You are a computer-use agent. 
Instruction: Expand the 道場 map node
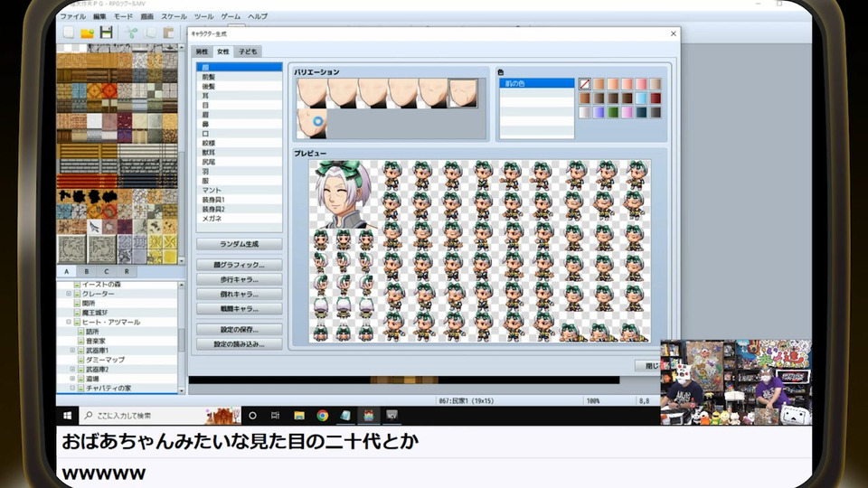click(72, 379)
